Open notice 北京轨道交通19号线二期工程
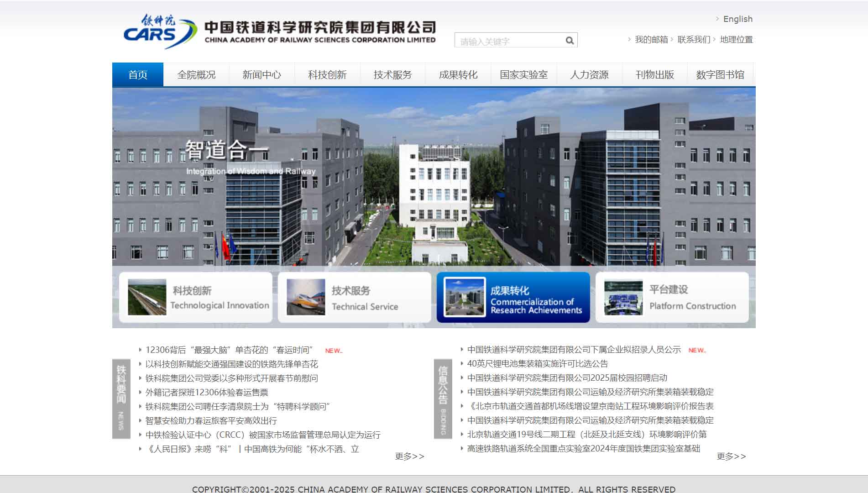Image resolution: width=868 pixels, height=493 pixels. (587, 435)
